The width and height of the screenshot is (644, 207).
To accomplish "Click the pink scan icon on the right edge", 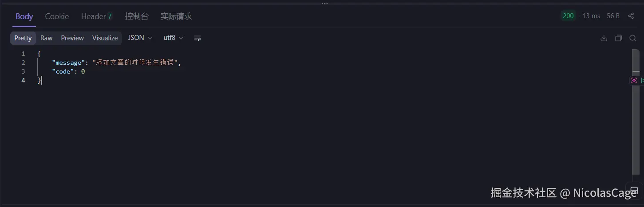I will pyautogui.click(x=634, y=80).
